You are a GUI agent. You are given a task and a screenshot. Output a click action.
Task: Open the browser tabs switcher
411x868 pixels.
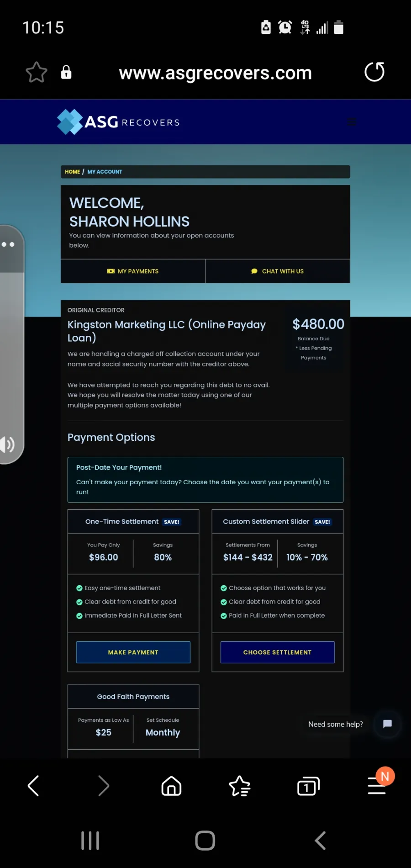click(x=308, y=786)
